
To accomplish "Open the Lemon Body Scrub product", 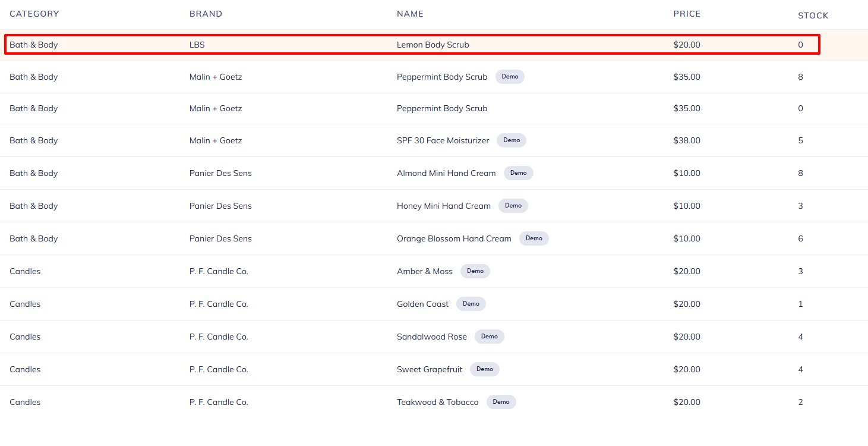I will [433, 45].
